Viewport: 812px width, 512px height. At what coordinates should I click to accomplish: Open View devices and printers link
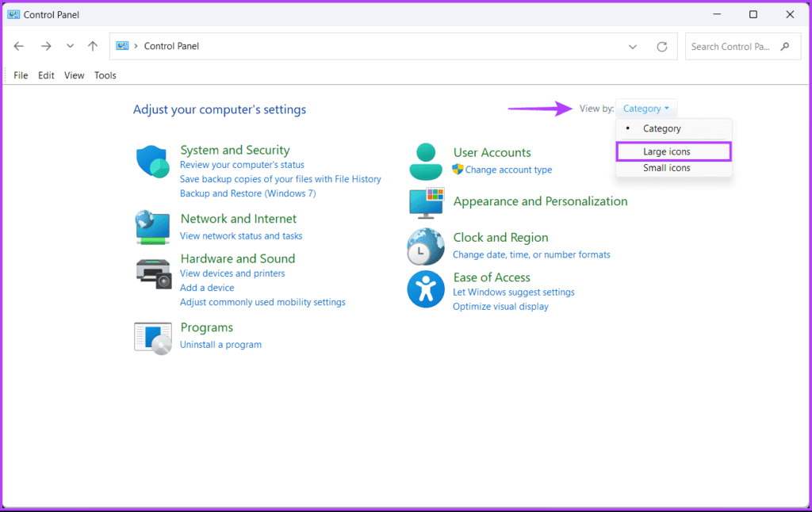[232, 273]
